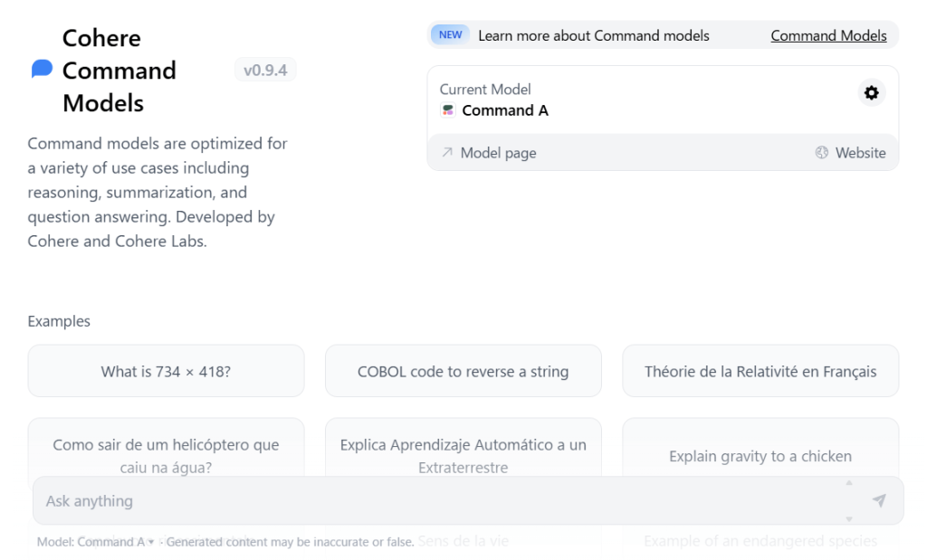Select the "What is 734 × 418?" example
927x560 pixels.
point(166,371)
